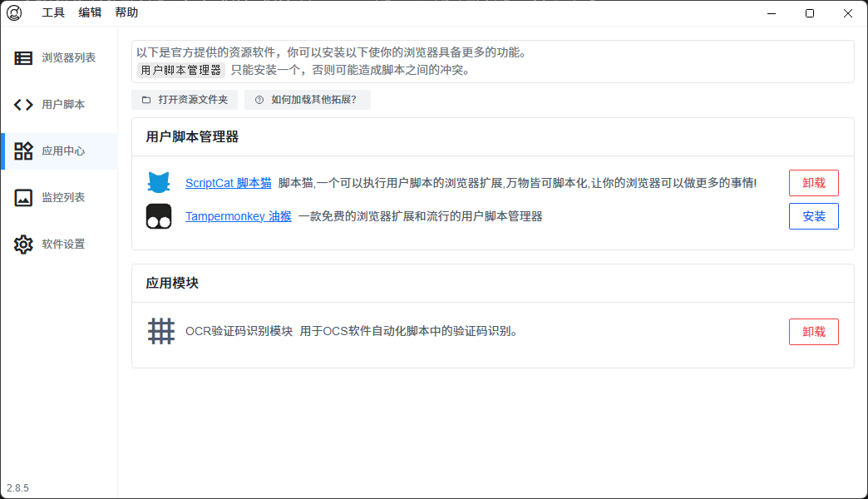Click the monitor list image icon
The height and width of the screenshot is (499, 868).
tap(24, 198)
